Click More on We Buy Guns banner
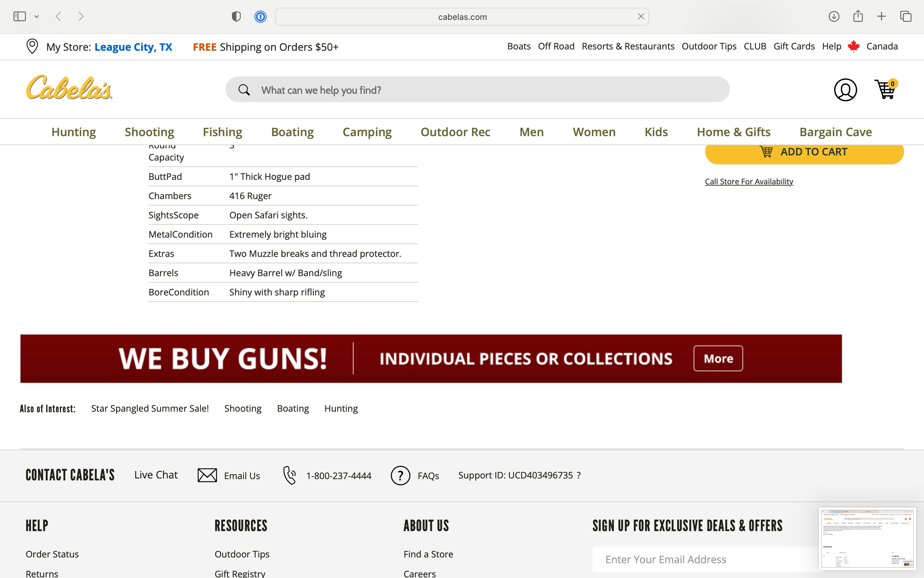This screenshot has height=578, width=924. click(x=718, y=358)
